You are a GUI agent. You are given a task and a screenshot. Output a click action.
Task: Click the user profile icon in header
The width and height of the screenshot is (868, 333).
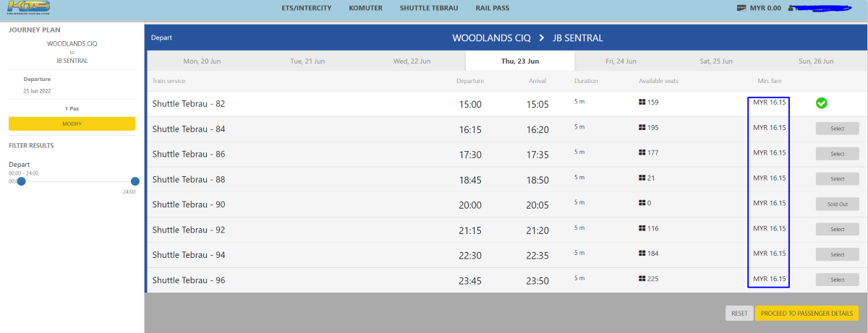[x=792, y=9]
